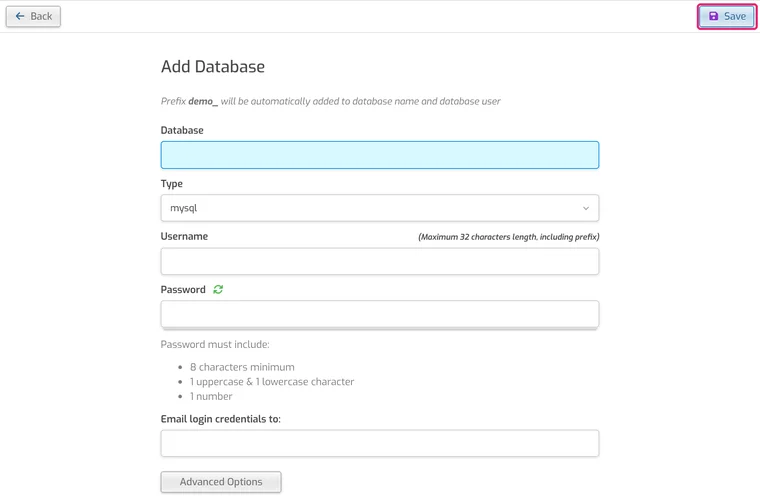Go back using the Back button
Viewport: 760px width, 497px height.
[x=33, y=16]
